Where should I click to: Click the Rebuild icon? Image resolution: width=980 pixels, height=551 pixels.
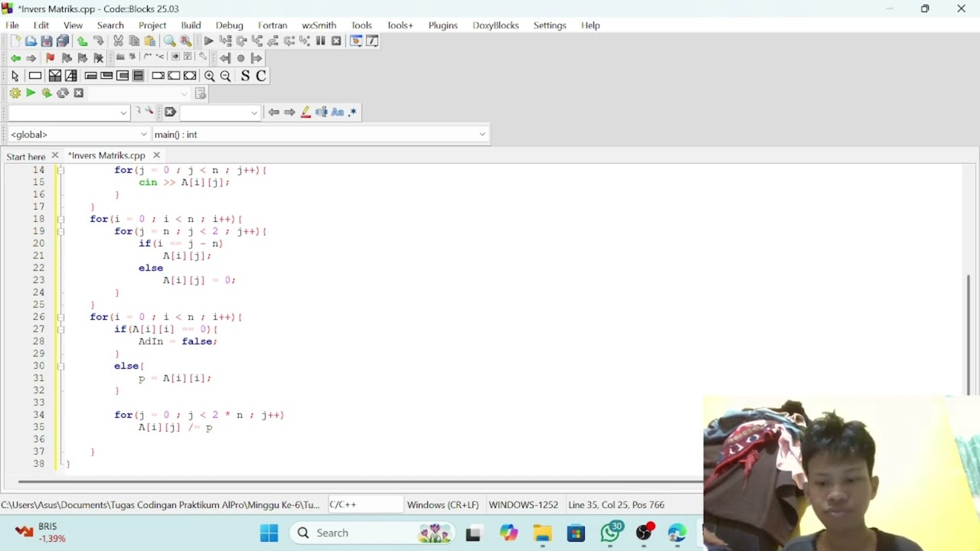(63, 93)
